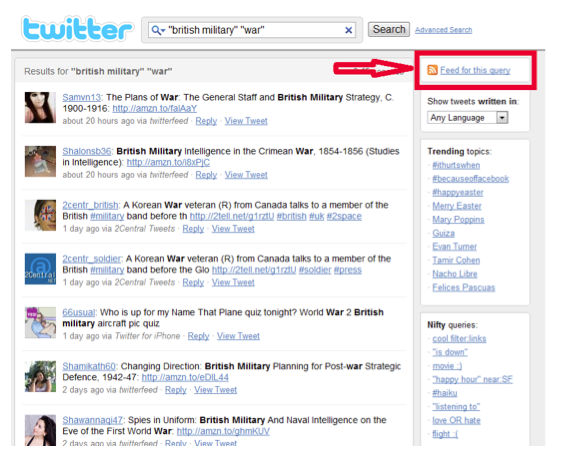Open the #military hashtag in 2centr_british's tweet
This screenshot has width=565, height=465.
107,216
